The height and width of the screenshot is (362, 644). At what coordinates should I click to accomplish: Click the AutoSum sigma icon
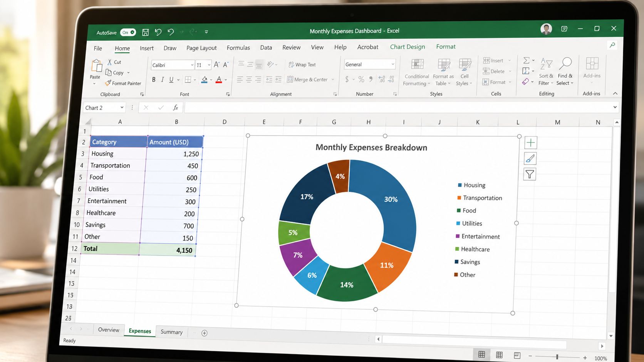(x=526, y=60)
